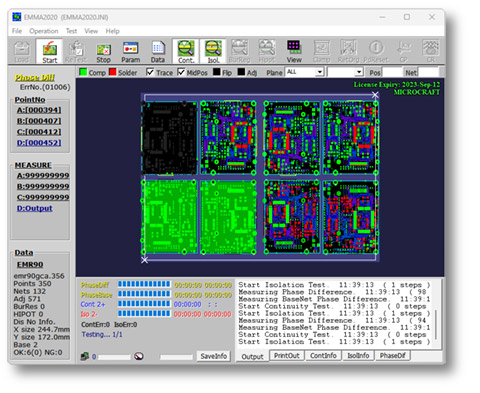Open the Param settings icon

coord(130,51)
